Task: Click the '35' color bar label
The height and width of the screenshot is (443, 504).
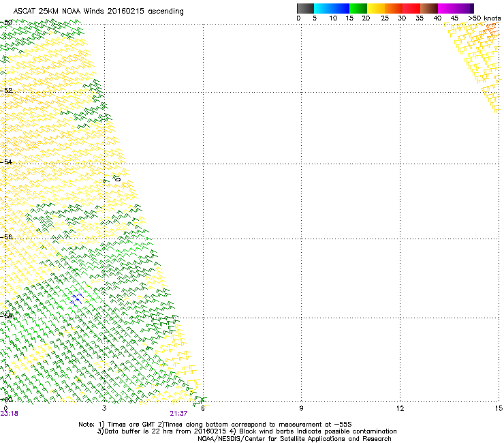Action: (x=420, y=18)
